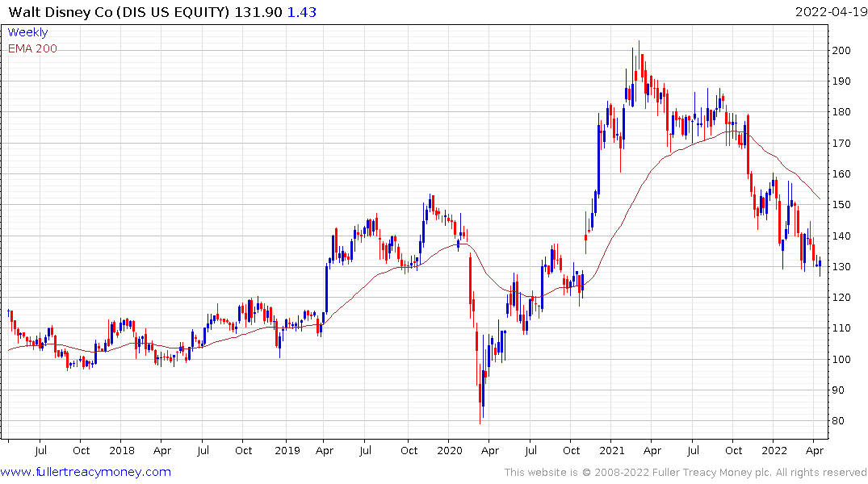Click the 150 price axis label
868x484 pixels.
pyautogui.click(x=841, y=205)
